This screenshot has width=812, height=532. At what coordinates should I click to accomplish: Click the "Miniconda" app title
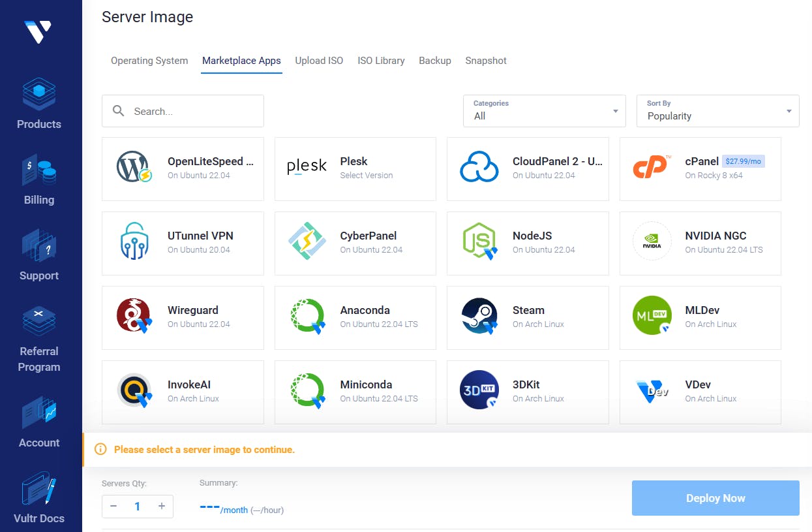(367, 384)
